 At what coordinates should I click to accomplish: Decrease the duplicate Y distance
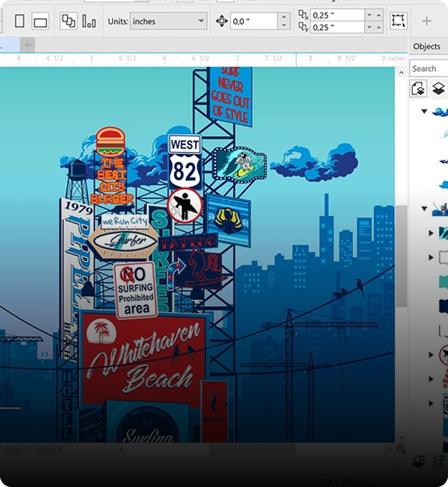pyautogui.click(x=369, y=27)
